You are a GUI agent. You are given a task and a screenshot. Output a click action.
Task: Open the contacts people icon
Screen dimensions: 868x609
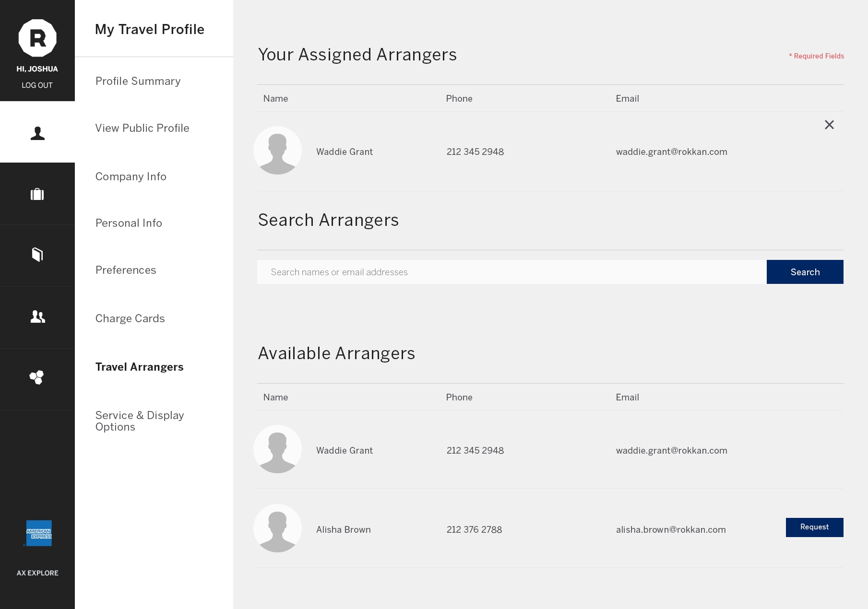coord(37,316)
